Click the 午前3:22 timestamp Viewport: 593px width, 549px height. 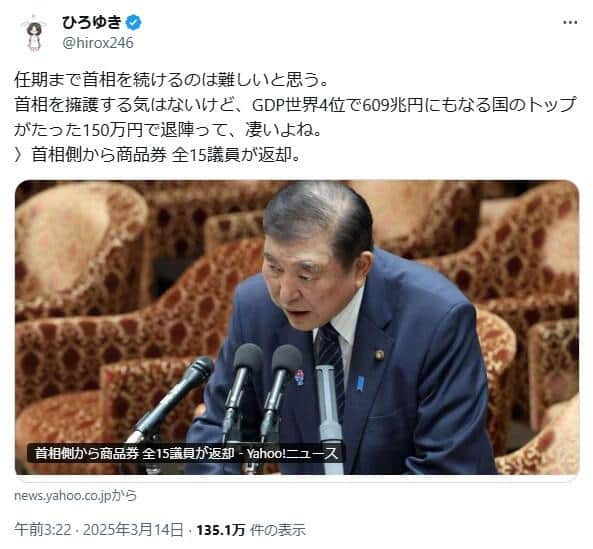pyautogui.click(x=43, y=530)
